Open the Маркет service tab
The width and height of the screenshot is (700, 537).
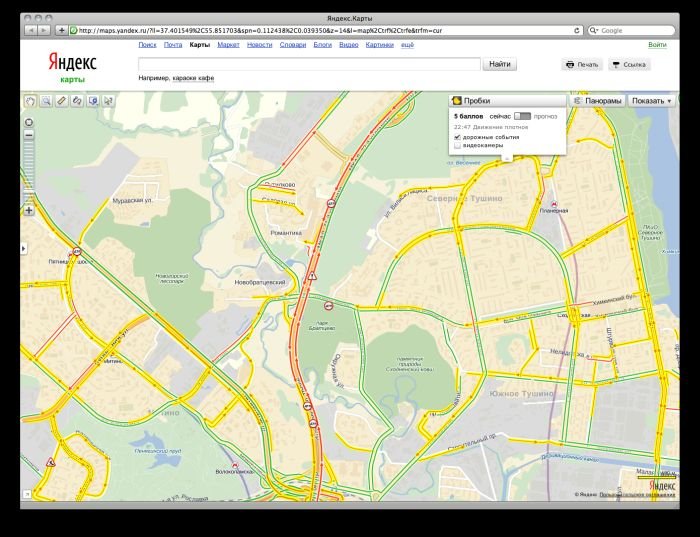coord(228,44)
